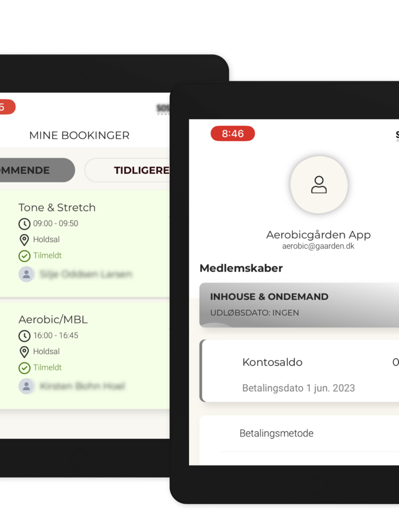This screenshot has height=532, width=399.
Task: Open the Betalingsmetode row
Action: coord(299,433)
